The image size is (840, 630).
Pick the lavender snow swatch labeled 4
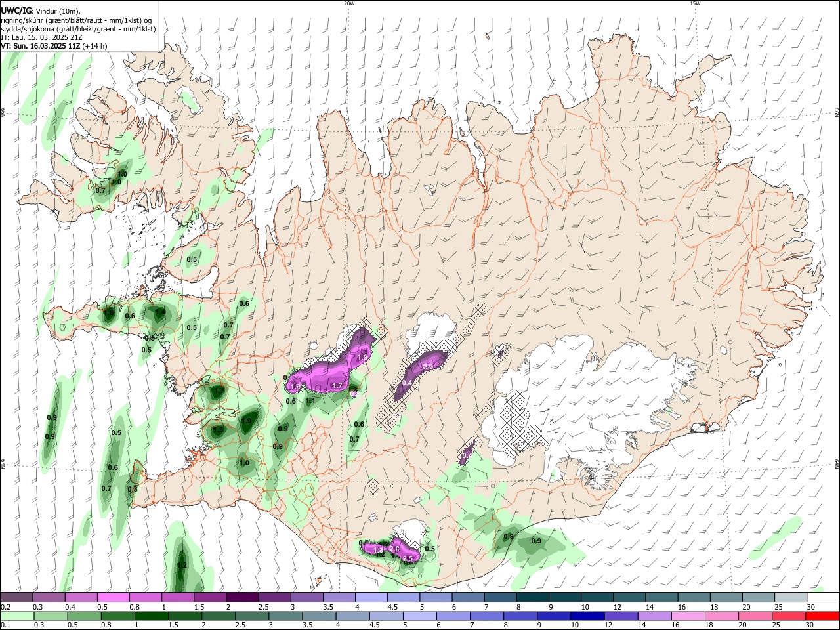(x=371, y=597)
